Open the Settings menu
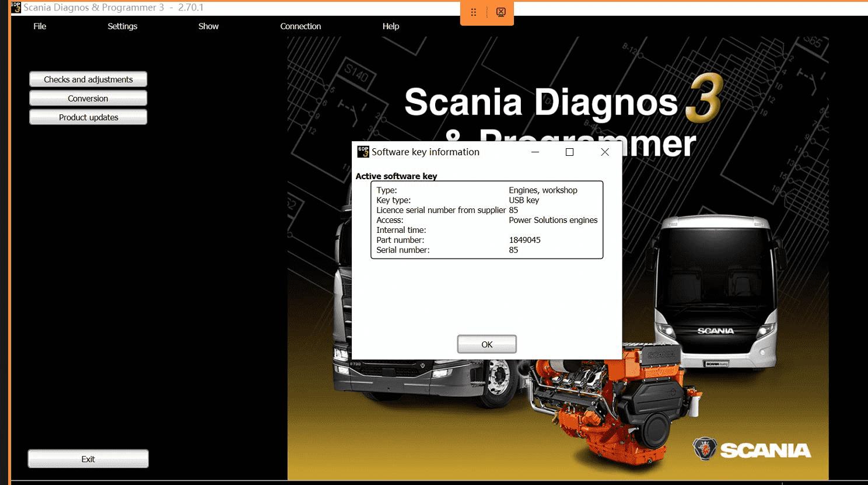Viewport: 868px width, 485px height. click(x=123, y=26)
